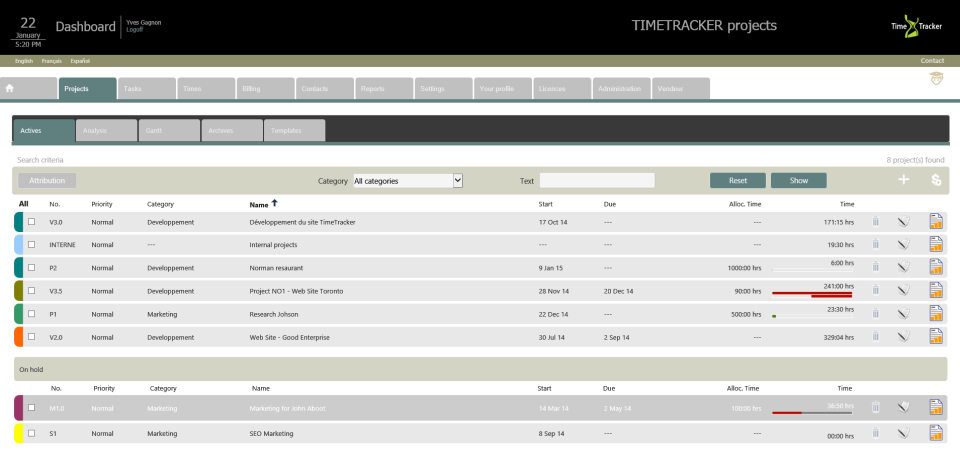Switch to the Tasks tab
This screenshot has width=960, height=455.
pyautogui.click(x=146, y=88)
